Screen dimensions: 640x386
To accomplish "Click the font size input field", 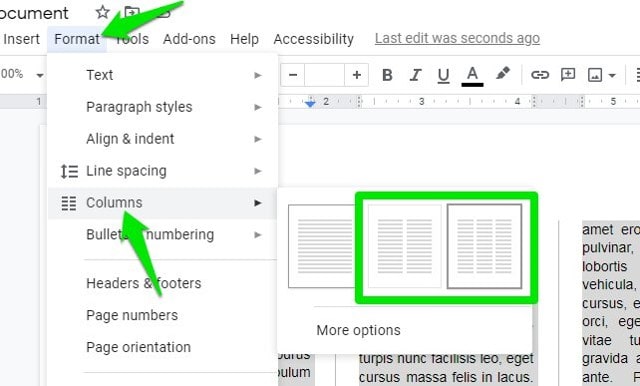I will [324, 75].
